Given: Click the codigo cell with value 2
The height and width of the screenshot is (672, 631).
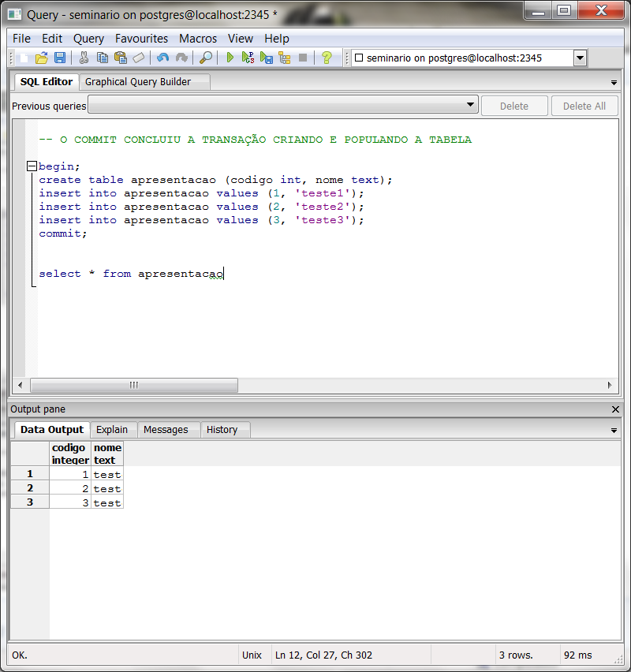Looking at the screenshot, I should (70, 488).
